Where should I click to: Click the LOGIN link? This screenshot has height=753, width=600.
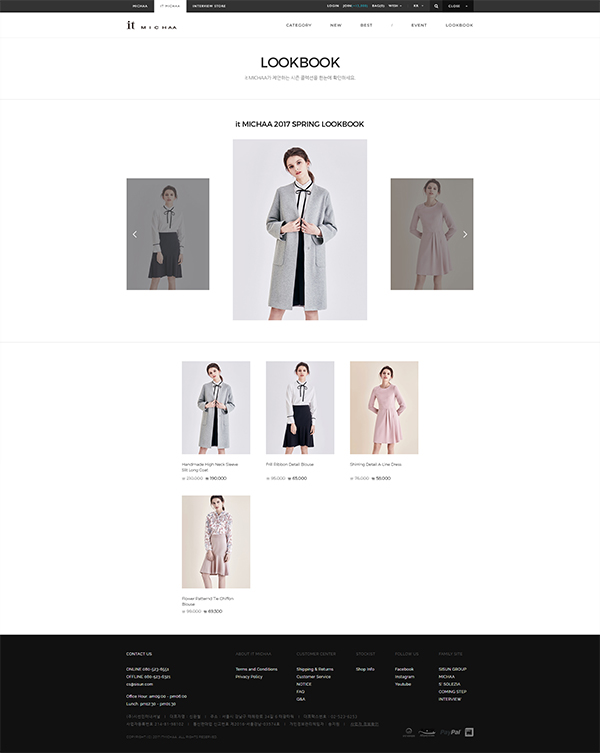click(x=333, y=6)
